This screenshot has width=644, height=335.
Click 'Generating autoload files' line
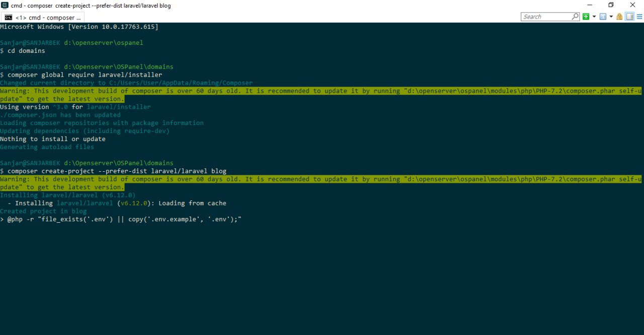point(47,147)
